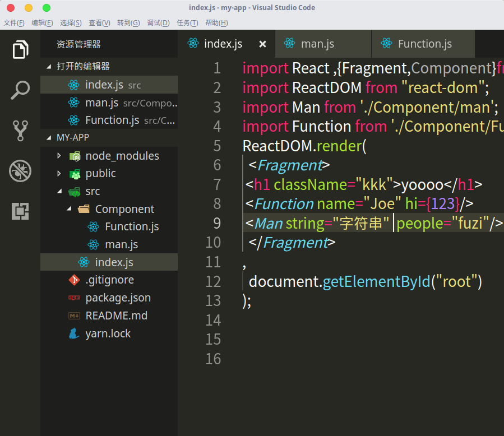Open the 选择(S) menu
504x436 pixels.
tap(71, 23)
